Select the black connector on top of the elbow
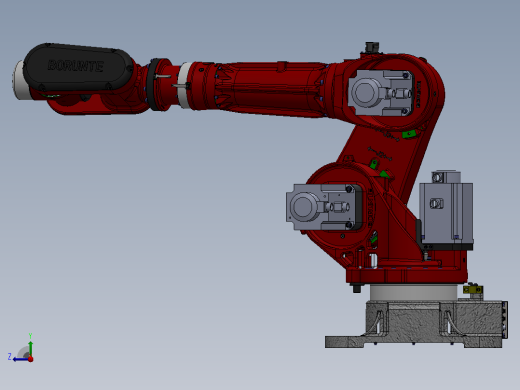Image resolution: width=520 pixels, height=390 pixels. click(371, 47)
